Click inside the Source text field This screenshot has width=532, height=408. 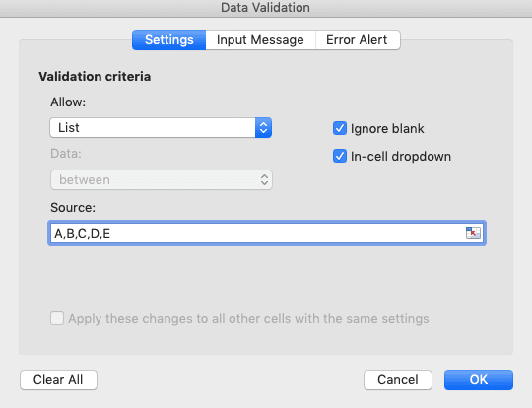[x=258, y=234]
